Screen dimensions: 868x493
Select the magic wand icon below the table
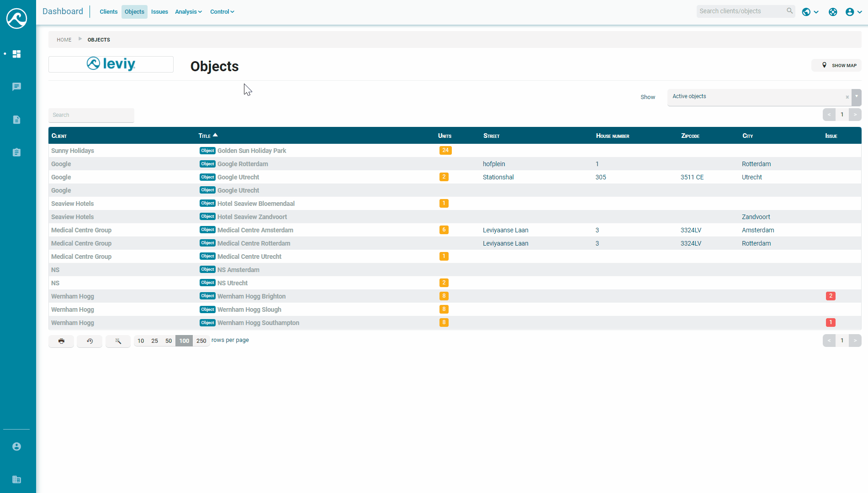point(118,341)
